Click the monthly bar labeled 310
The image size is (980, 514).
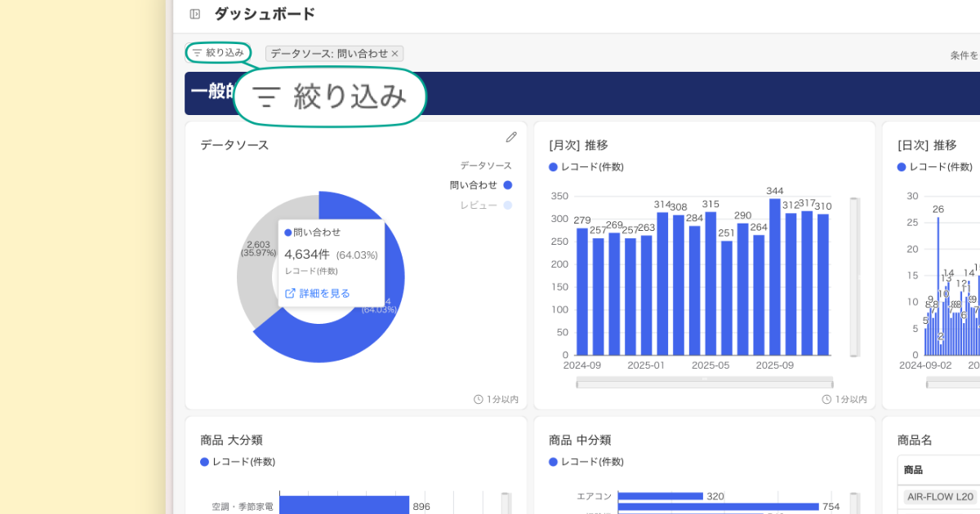pos(823,285)
